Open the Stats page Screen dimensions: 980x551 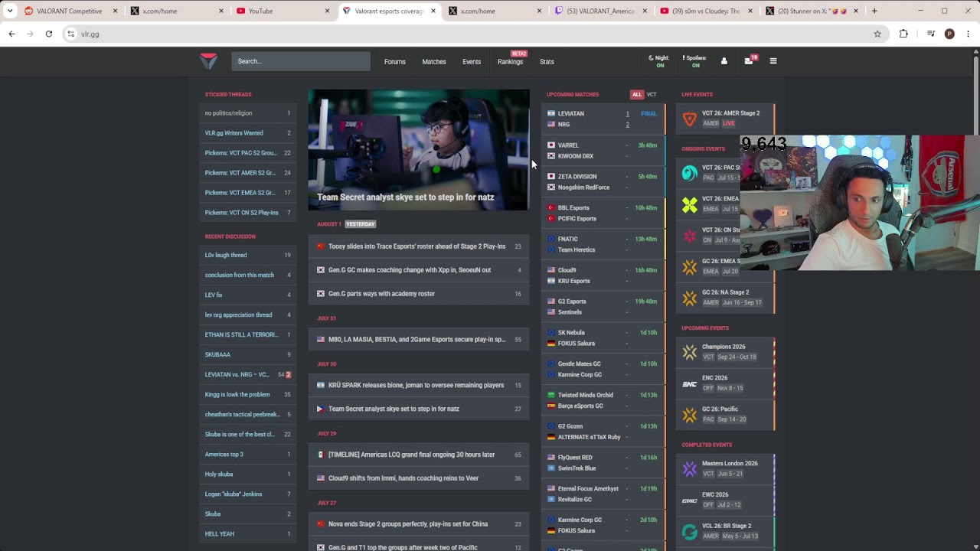pyautogui.click(x=547, y=62)
